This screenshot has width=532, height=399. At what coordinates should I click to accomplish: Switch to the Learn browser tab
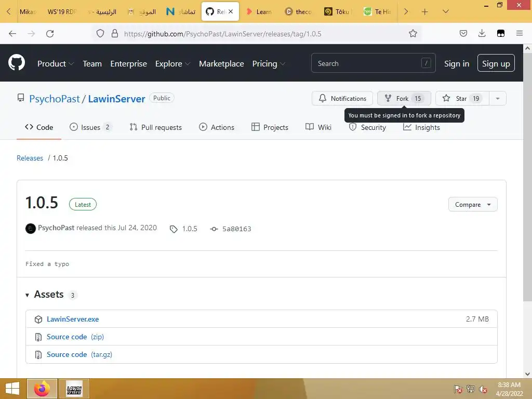click(x=259, y=11)
